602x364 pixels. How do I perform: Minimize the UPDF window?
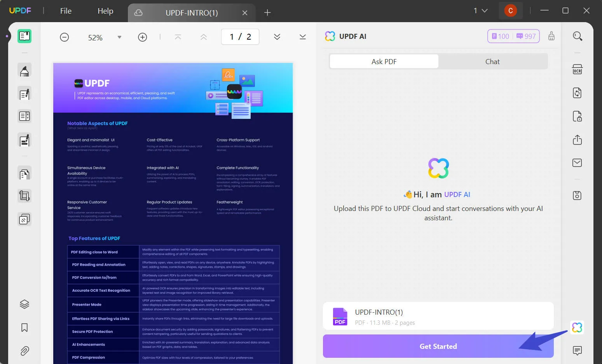tap(544, 10)
